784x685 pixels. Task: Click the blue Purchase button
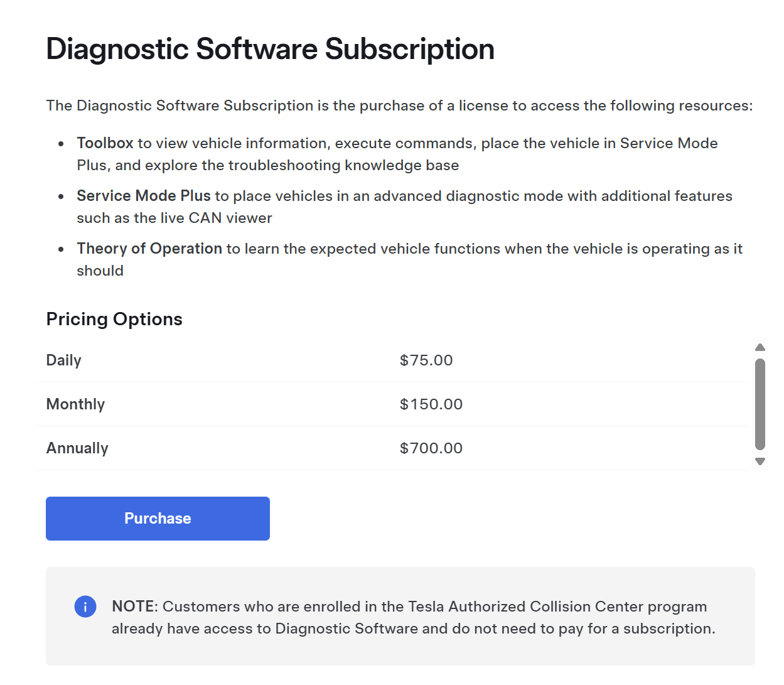(158, 519)
